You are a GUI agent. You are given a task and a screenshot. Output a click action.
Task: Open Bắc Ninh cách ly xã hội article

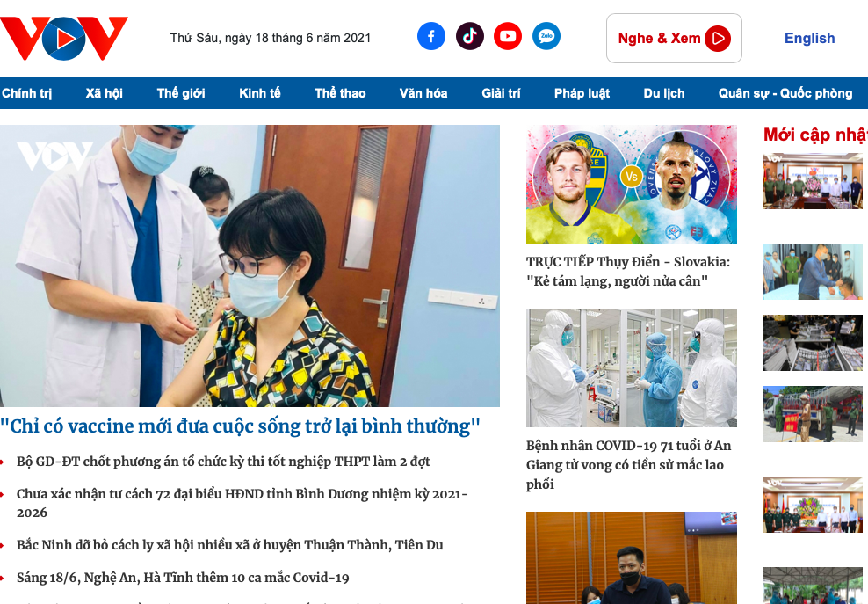tap(229, 545)
